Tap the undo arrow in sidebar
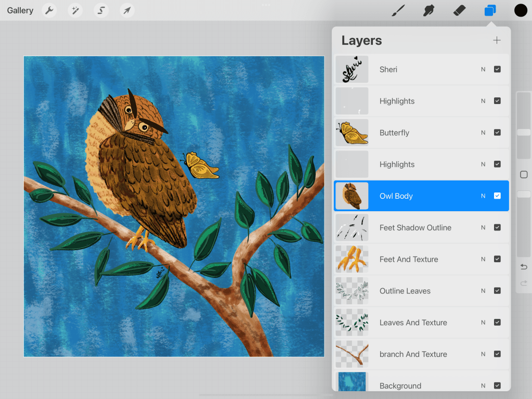532x399 pixels. pos(524,267)
